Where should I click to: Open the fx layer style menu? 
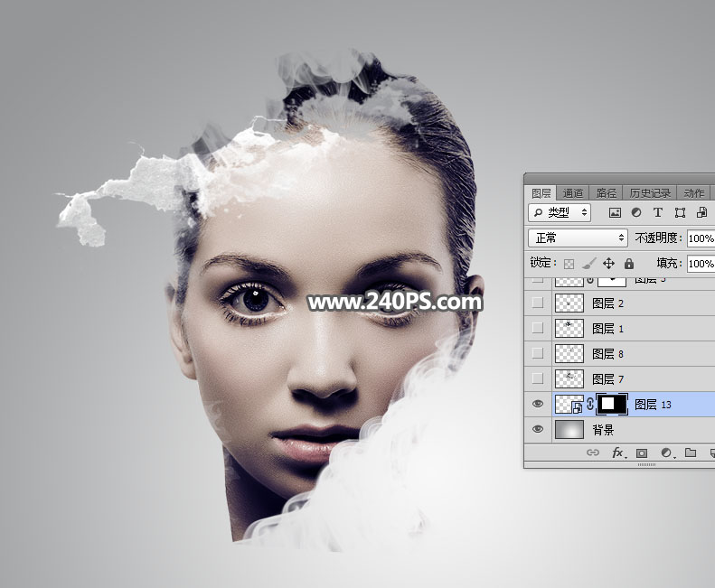click(x=619, y=453)
